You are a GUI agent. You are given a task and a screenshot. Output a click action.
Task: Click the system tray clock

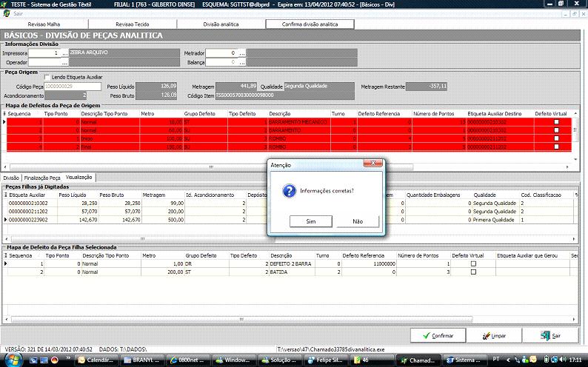pos(575,360)
